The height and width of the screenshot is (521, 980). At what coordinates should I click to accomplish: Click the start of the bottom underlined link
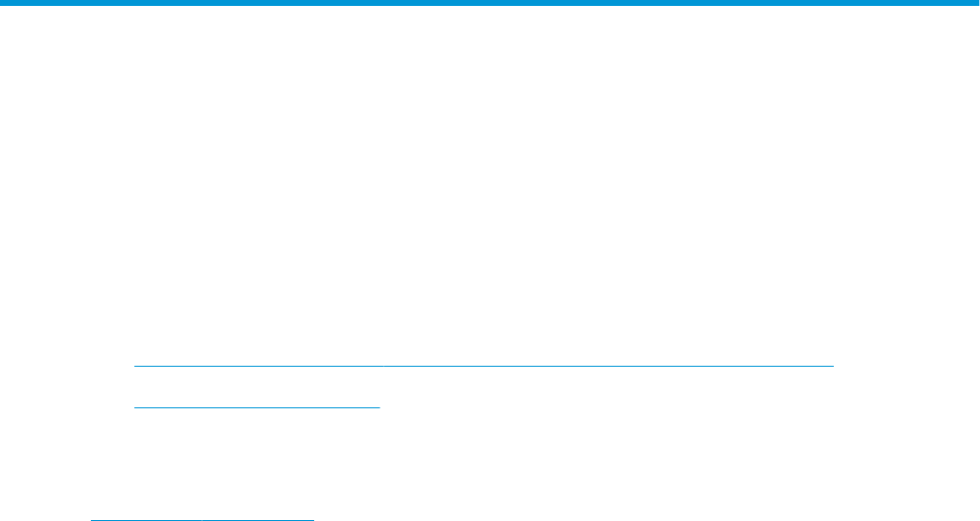pyautogui.click(x=92, y=520)
